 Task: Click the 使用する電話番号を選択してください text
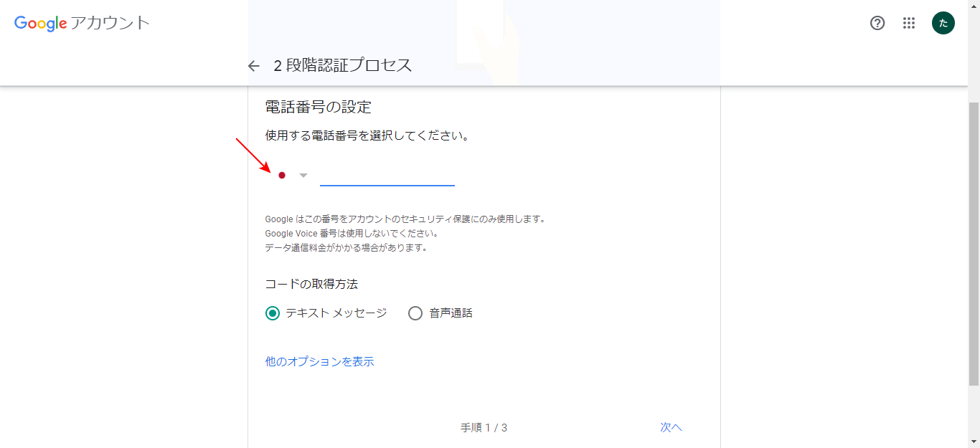[x=367, y=135]
